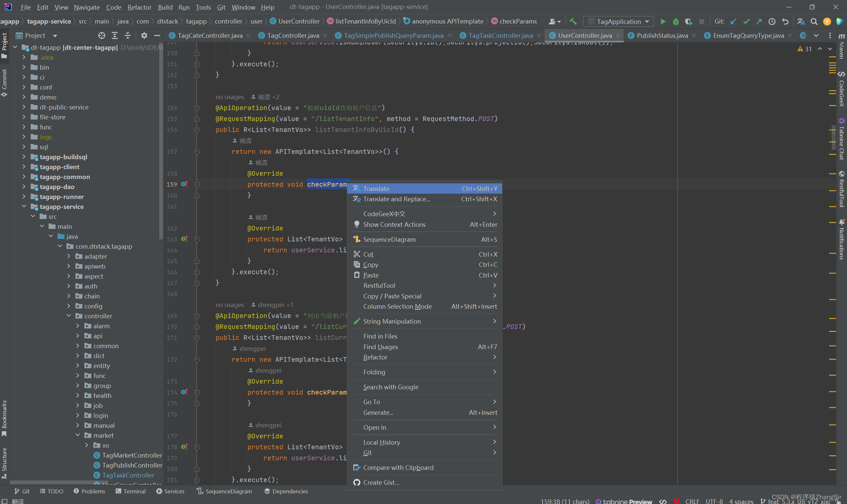Open the Navigate menu
This screenshot has width=847, height=504.
pyautogui.click(x=87, y=7)
